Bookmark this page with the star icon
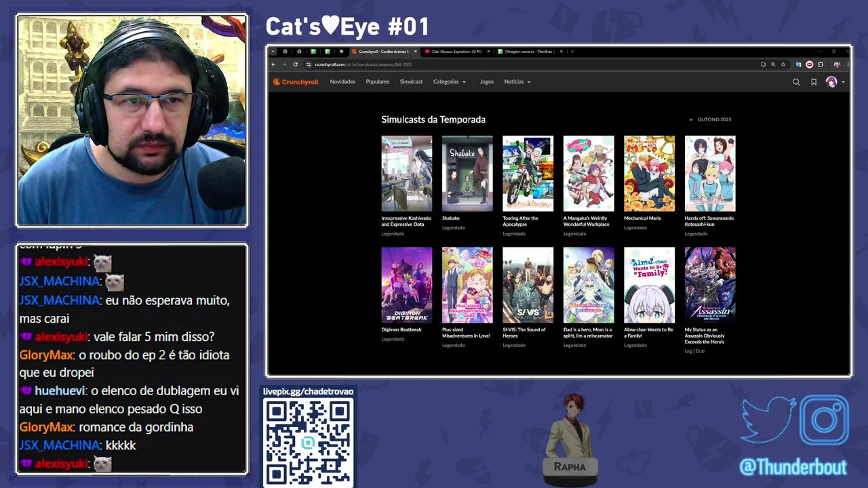The width and height of the screenshot is (868, 488). click(x=783, y=64)
